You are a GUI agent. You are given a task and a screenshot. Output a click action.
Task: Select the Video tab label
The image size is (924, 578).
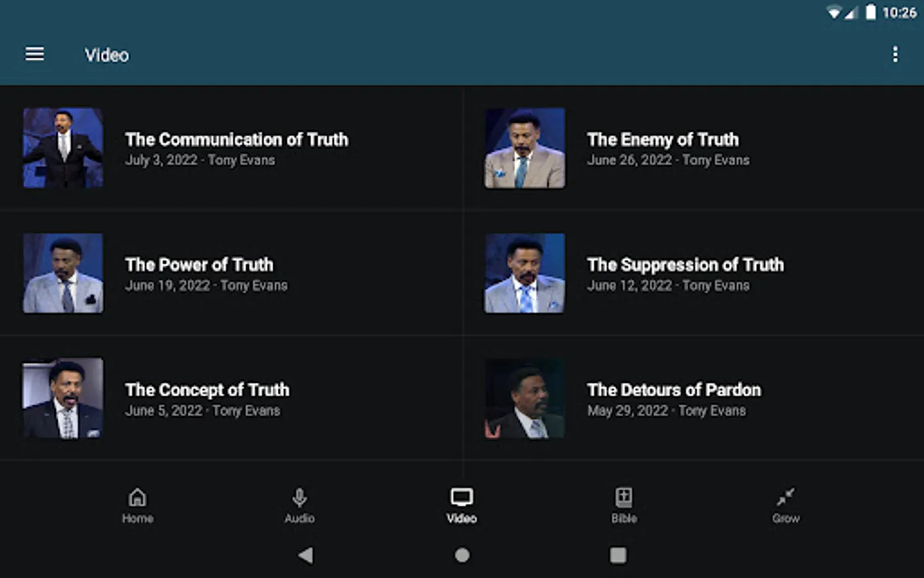[x=461, y=518]
